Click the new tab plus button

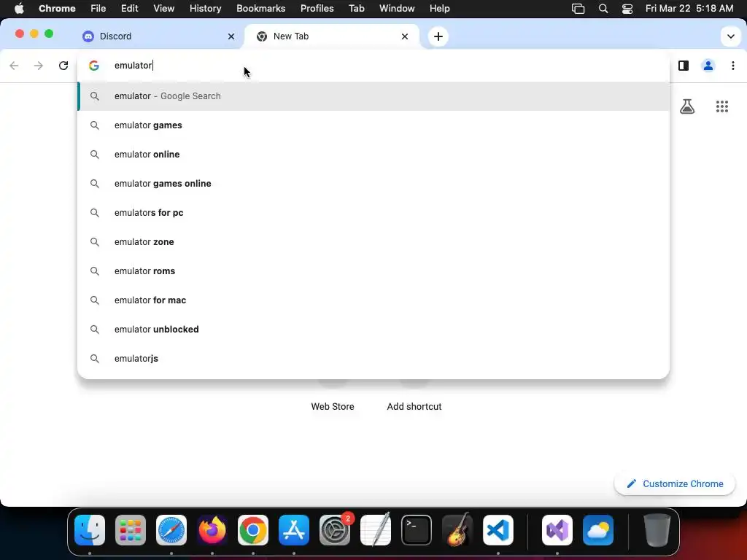click(x=438, y=36)
